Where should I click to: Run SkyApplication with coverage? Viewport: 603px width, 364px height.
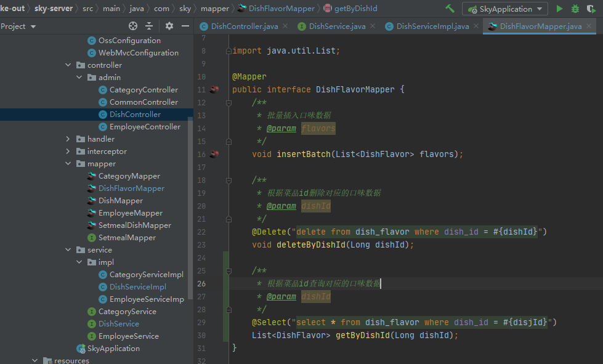pyautogui.click(x=592, y=9)
